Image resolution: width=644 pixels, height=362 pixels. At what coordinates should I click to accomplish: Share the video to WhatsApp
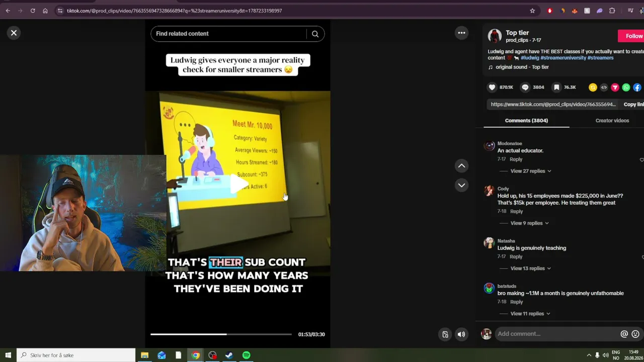tap(626, 87)
